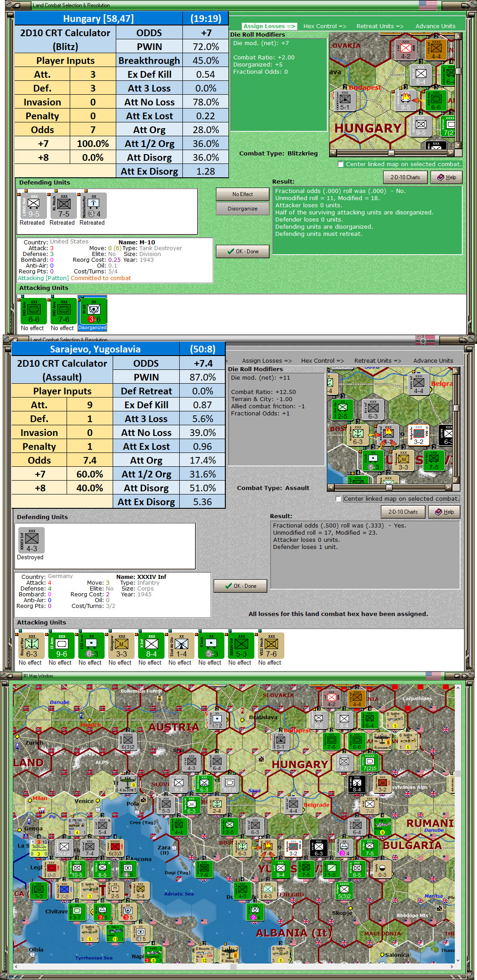Screen dimensions: 477x980
Task: Click map window scroll-down arrow
Action: click(x=458, y=960)
